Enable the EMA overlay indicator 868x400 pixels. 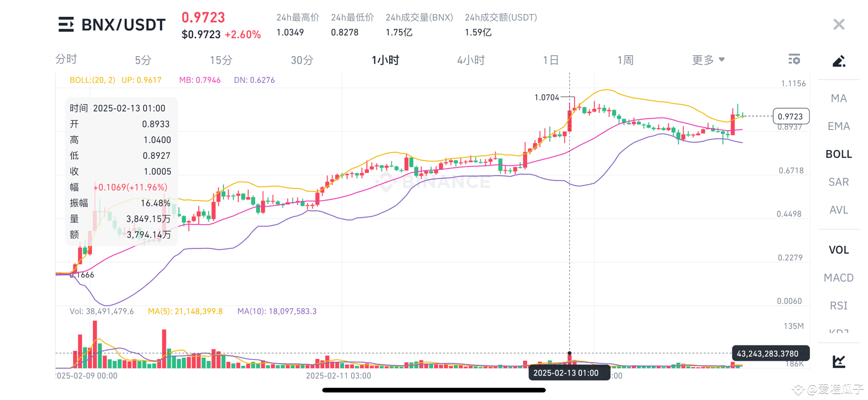tap(839, 127)
